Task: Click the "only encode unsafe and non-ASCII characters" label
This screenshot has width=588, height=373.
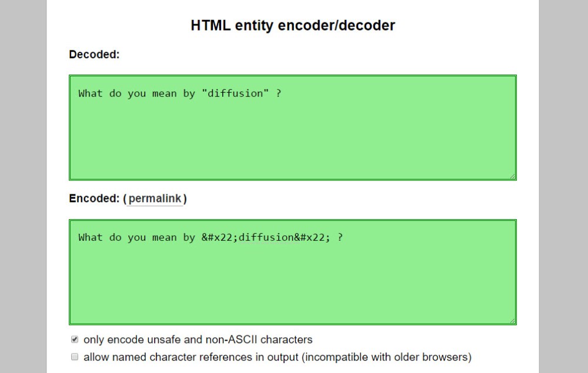Action: [x=198, y=340]
